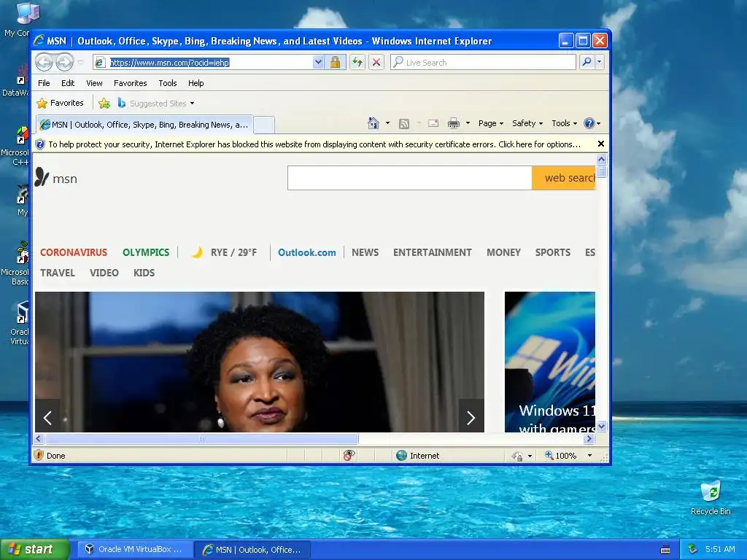This screenshot has width=747, height=560.
Task: Open the SPORTS section link
Action: coord(553,252)
